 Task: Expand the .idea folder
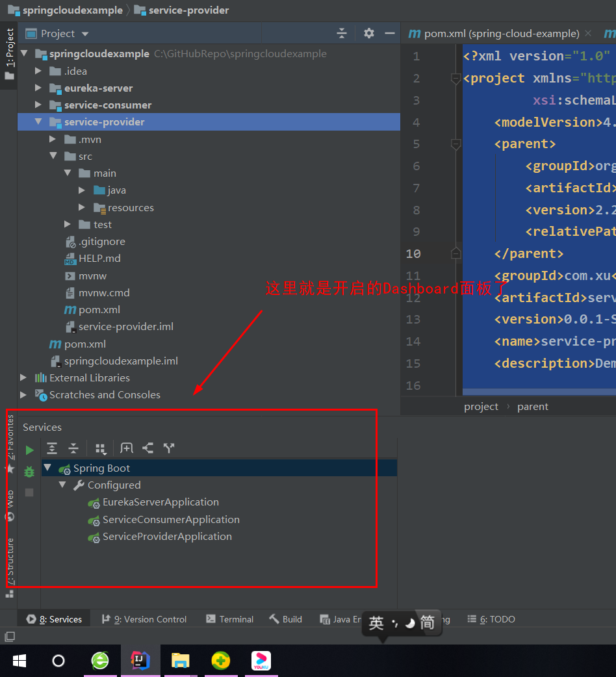coord(38,71)
